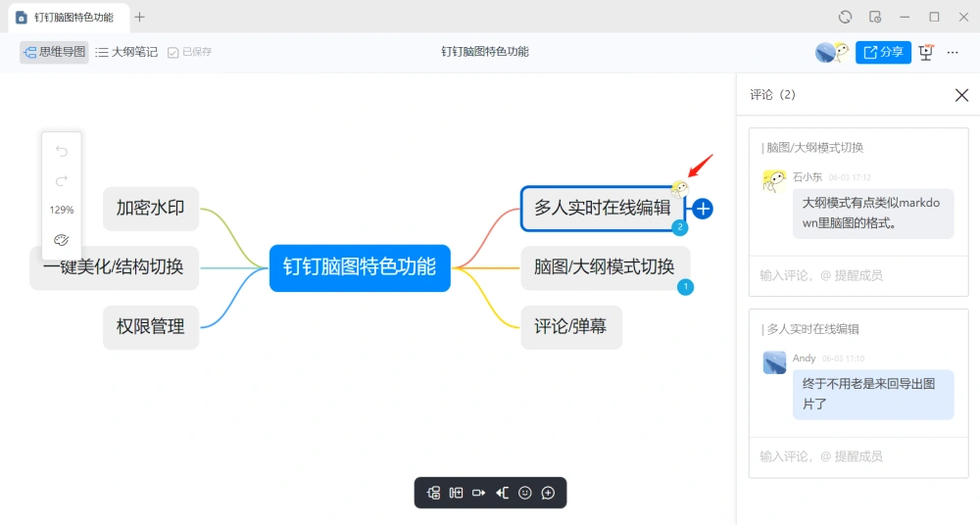Select the 一键美化/结构切换 node

115,267
